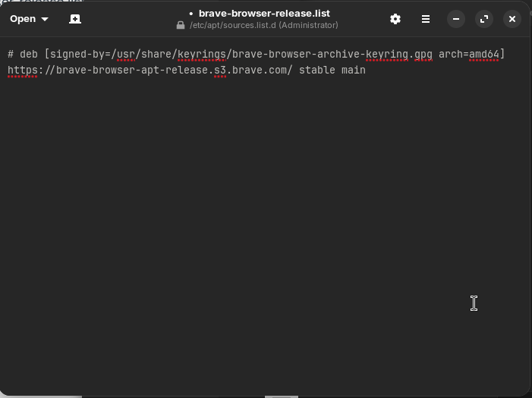Open view options gear menu

[395, 19]
